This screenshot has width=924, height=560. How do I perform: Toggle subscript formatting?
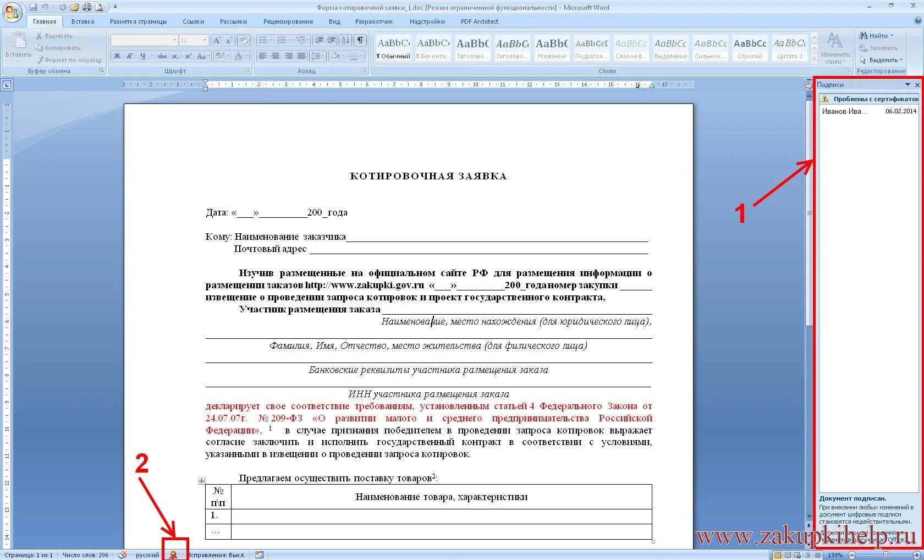tap(175, 56)
